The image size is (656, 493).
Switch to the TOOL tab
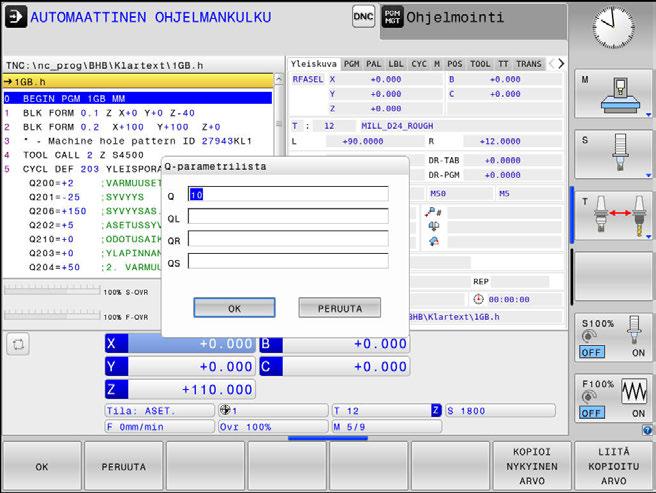coord(480,64)
